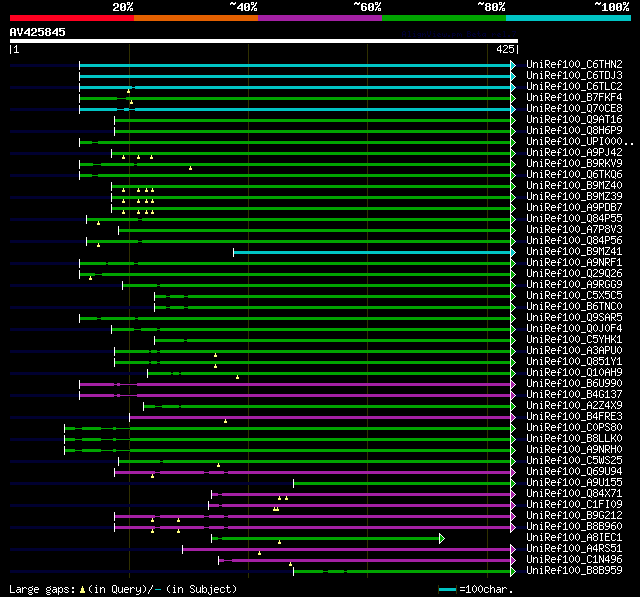Select the UniRef100_A8IEC1 label
640x597 pixels.
pos(574,538)
